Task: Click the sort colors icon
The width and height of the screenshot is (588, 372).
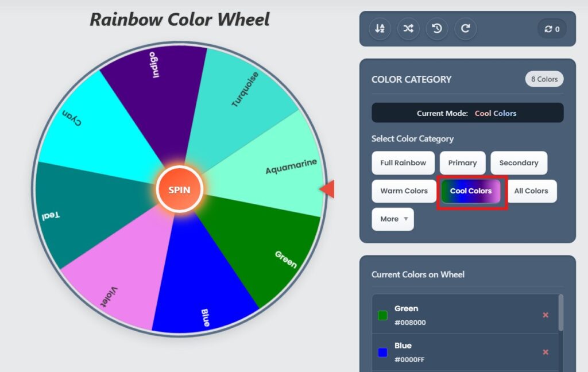Action: click(x=380, y=28)
